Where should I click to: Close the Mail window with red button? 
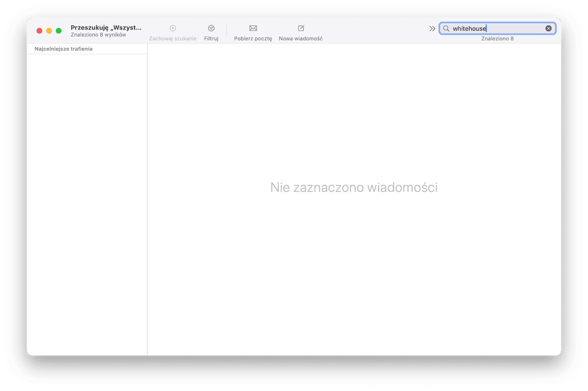[40, 30]
